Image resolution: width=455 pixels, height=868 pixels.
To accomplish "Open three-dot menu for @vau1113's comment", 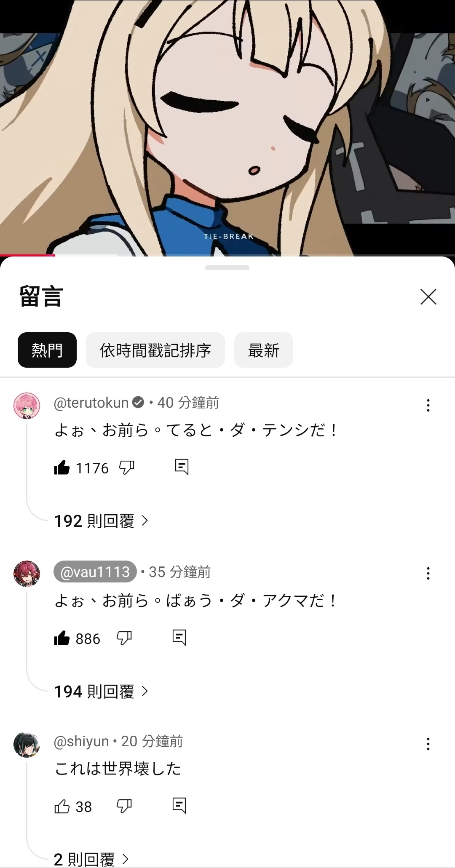I will [428, 573].
